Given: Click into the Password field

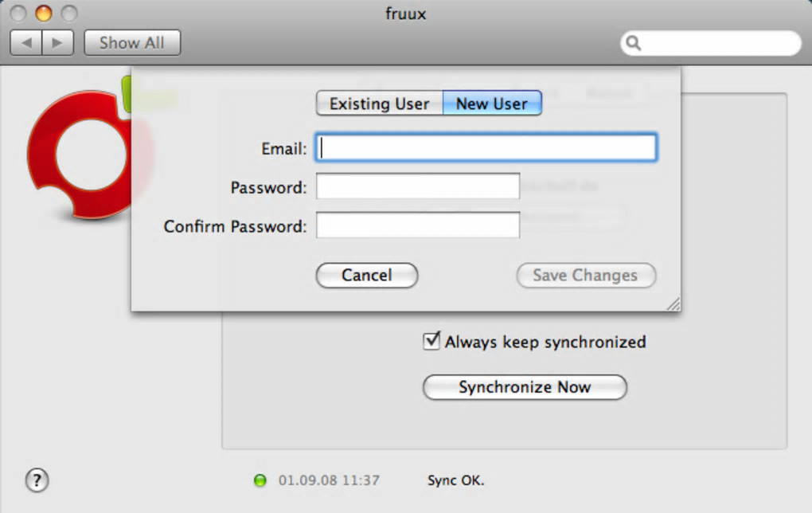Looking at the screenshot, I should 418,187.
